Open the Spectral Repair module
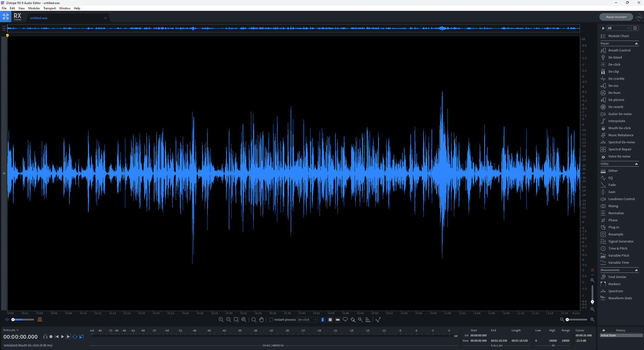This screenshot has height=350, width=644. [620, 149]
